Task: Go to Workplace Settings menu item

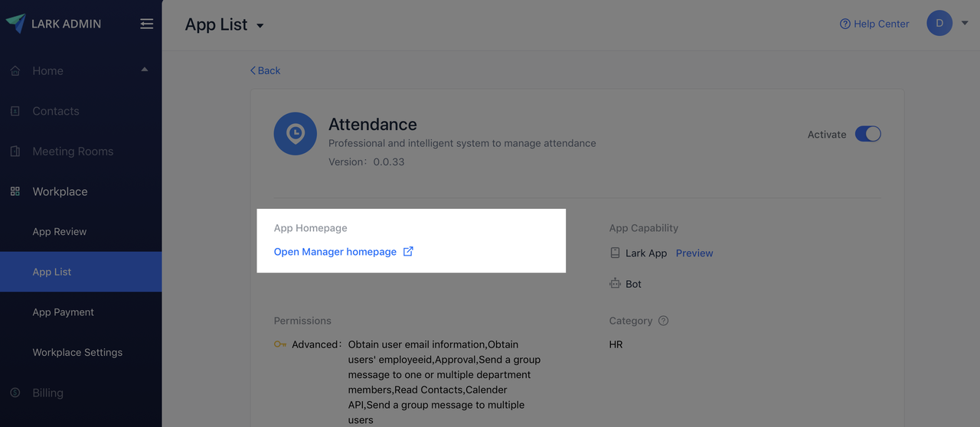Action: tap(77, 352)
